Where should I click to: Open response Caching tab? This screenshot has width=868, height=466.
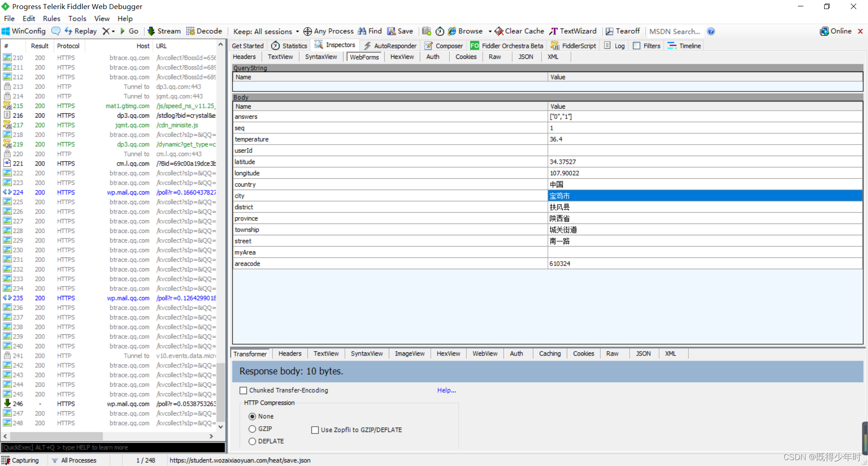tap(550, 354)
